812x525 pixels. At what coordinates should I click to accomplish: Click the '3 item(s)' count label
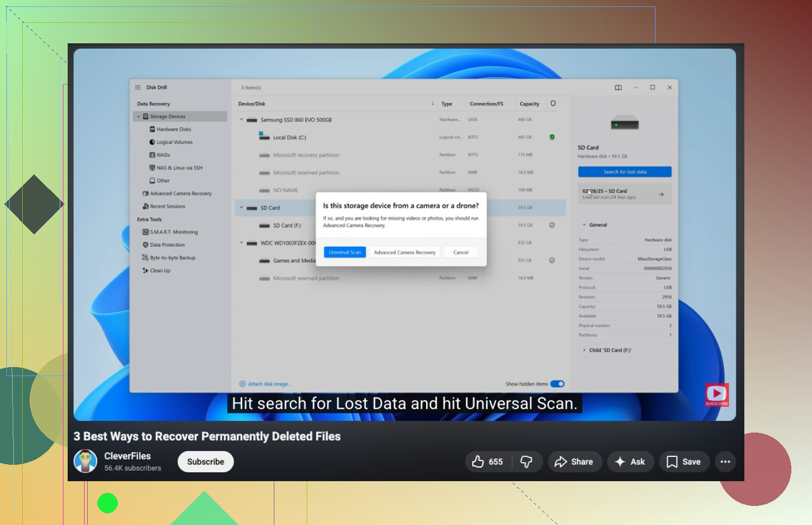pyautogui.click(x=251, y=88)
